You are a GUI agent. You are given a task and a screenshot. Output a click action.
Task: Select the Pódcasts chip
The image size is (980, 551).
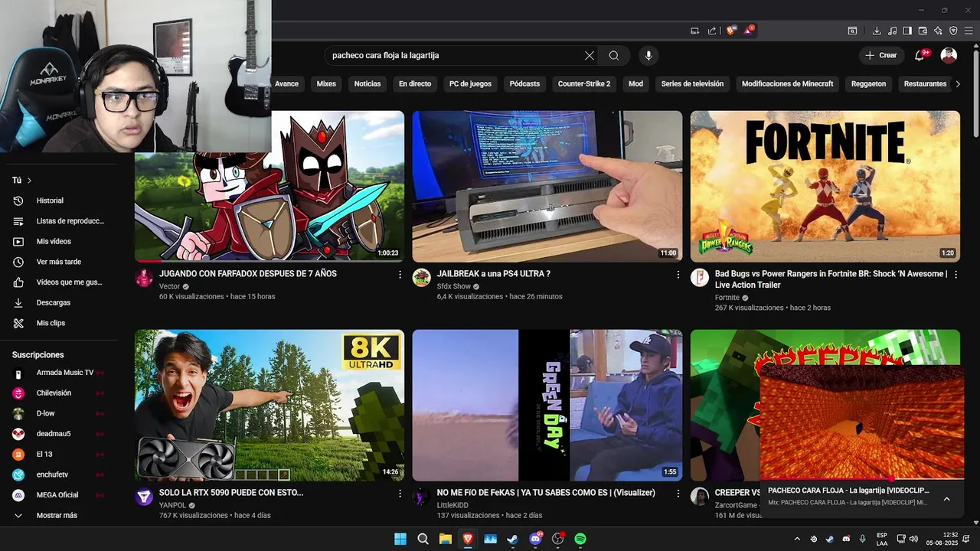524,84
